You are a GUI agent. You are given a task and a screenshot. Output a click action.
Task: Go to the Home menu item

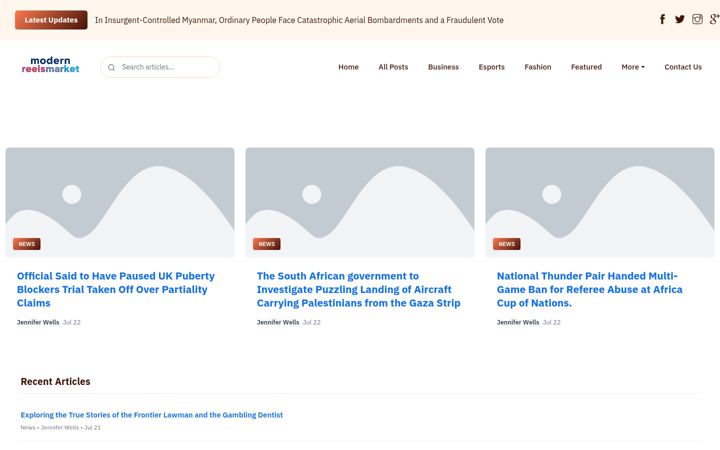(348, 67)
